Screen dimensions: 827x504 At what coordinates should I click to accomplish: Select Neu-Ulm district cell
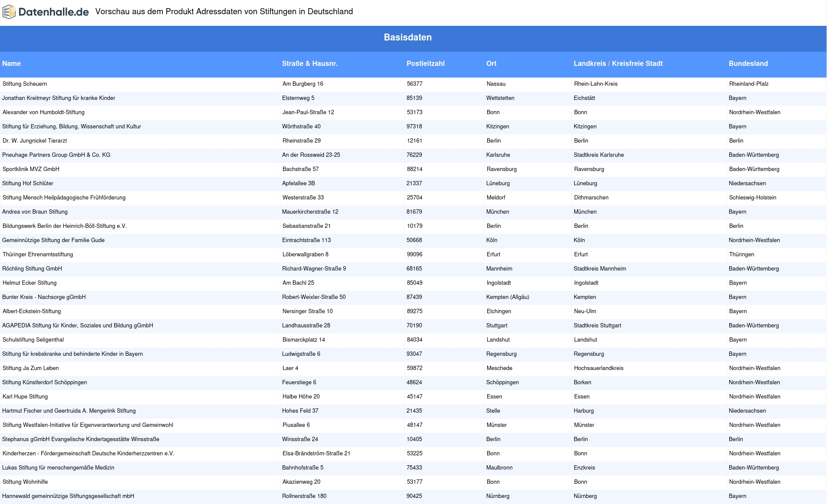[585, 311]
